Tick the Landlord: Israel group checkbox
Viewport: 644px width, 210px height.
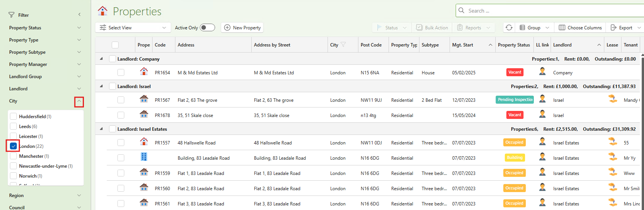pos(112,86)
